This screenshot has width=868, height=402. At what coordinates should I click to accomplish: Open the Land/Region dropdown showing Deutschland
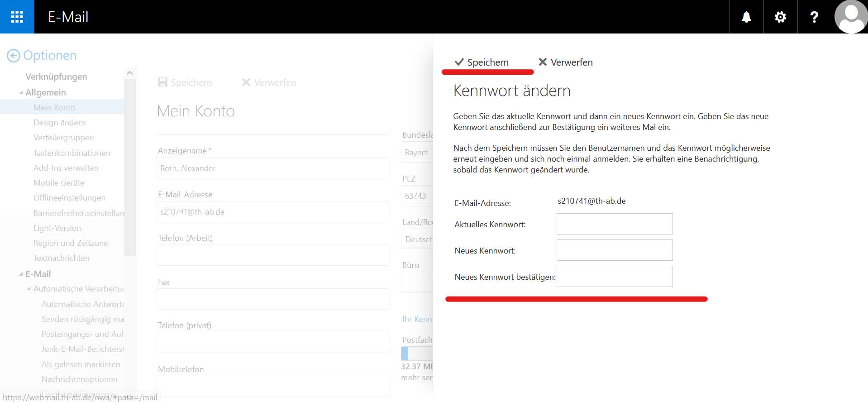417,239
